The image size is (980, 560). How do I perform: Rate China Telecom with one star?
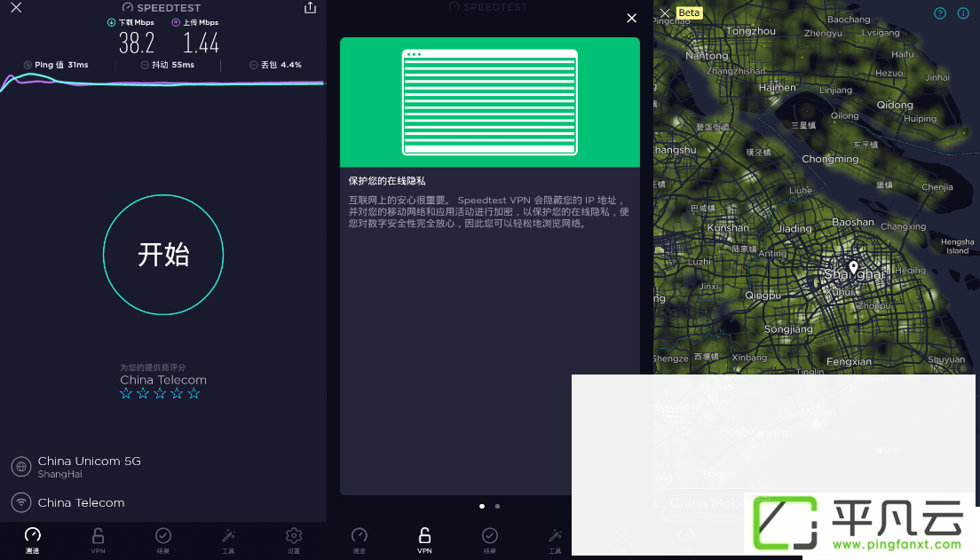126,393
